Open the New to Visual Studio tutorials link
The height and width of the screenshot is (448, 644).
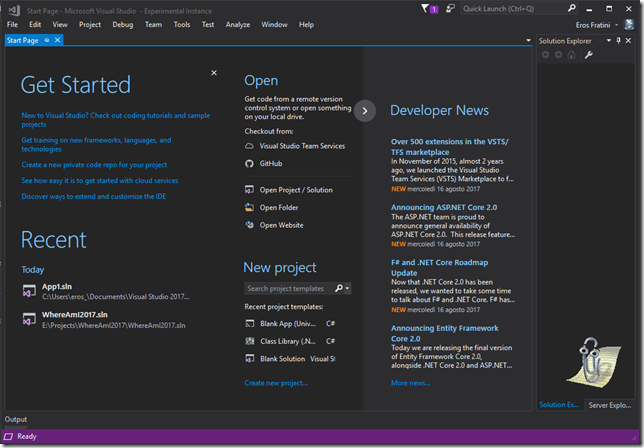(115, 120)
